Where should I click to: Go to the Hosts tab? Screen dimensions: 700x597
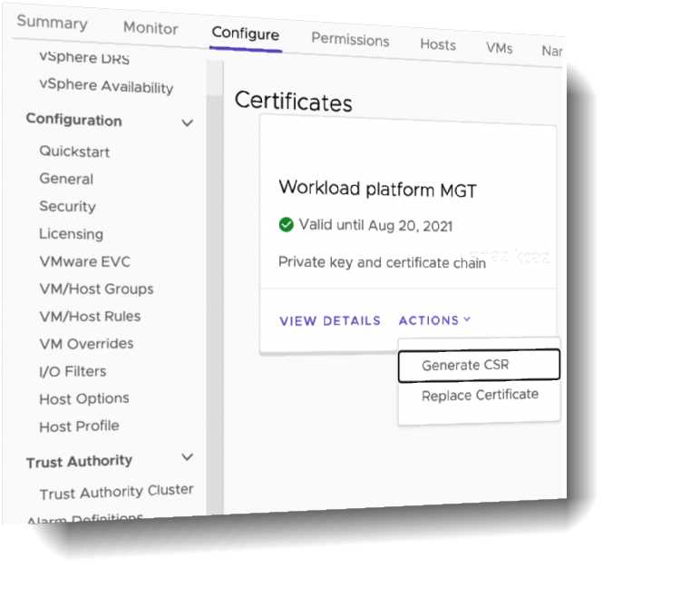(438, 44)
